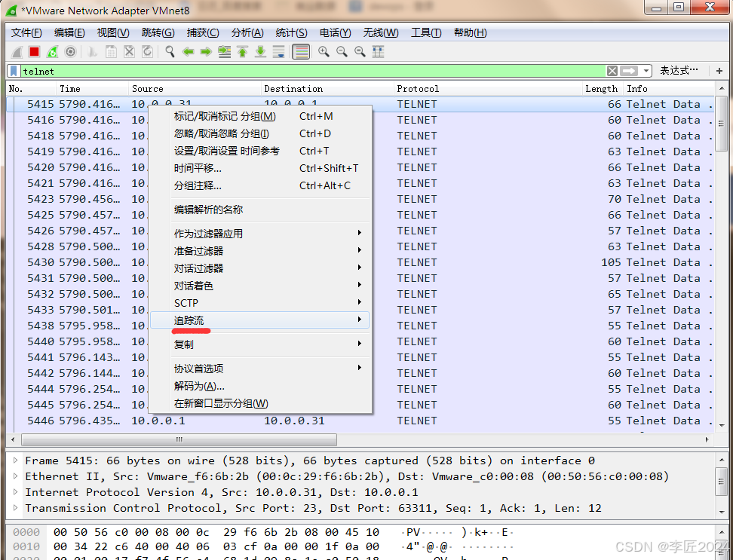Expand 作为过滤器应用 submenu
Viewport: 733px width, 560px height.
[x=260, y=234]
